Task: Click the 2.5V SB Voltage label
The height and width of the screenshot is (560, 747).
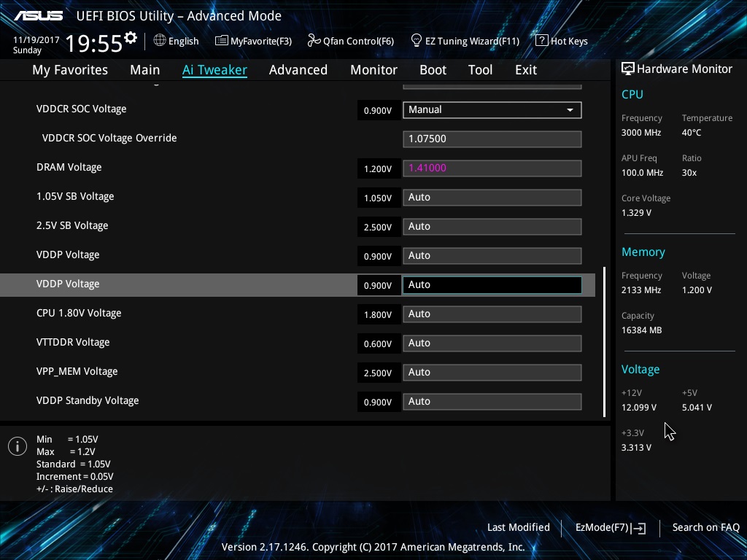Action: 72,225
